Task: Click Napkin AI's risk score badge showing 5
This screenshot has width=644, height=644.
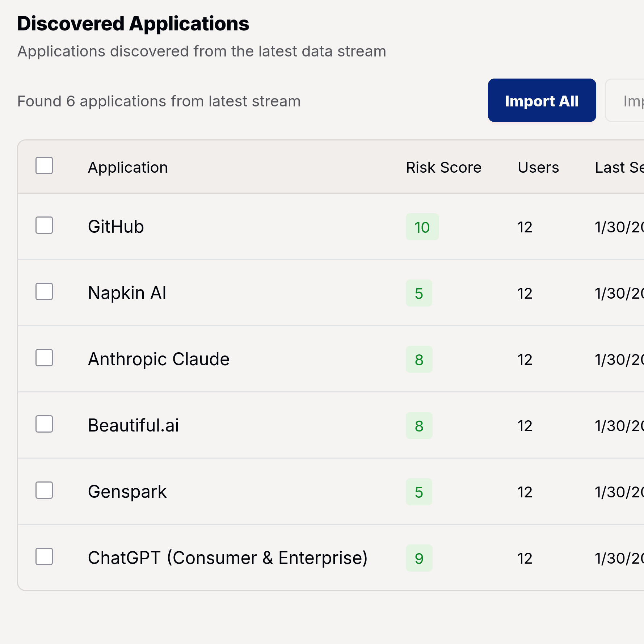Action: 418,294
